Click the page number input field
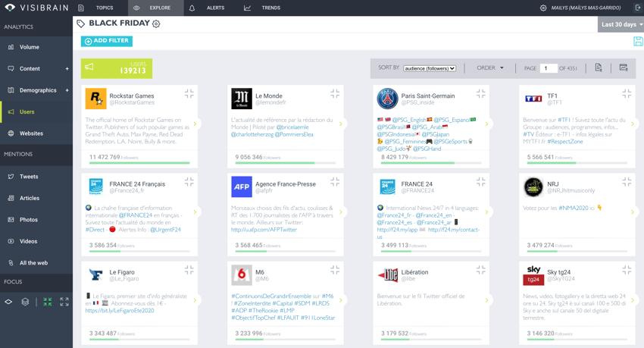 (549, 68)
